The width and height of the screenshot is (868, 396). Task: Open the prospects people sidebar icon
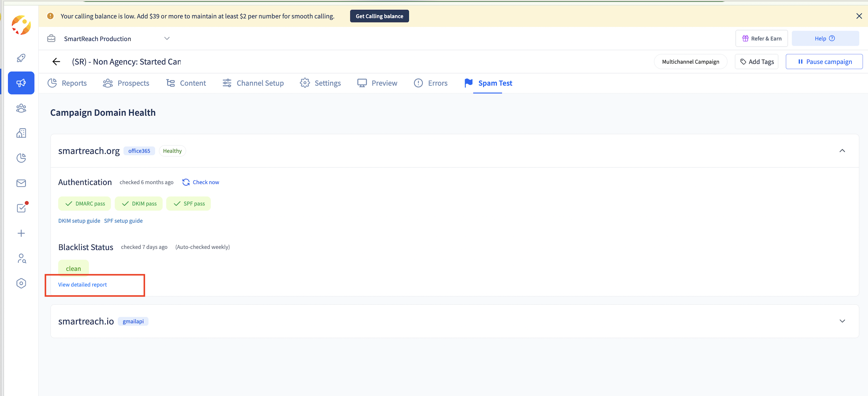21,108
